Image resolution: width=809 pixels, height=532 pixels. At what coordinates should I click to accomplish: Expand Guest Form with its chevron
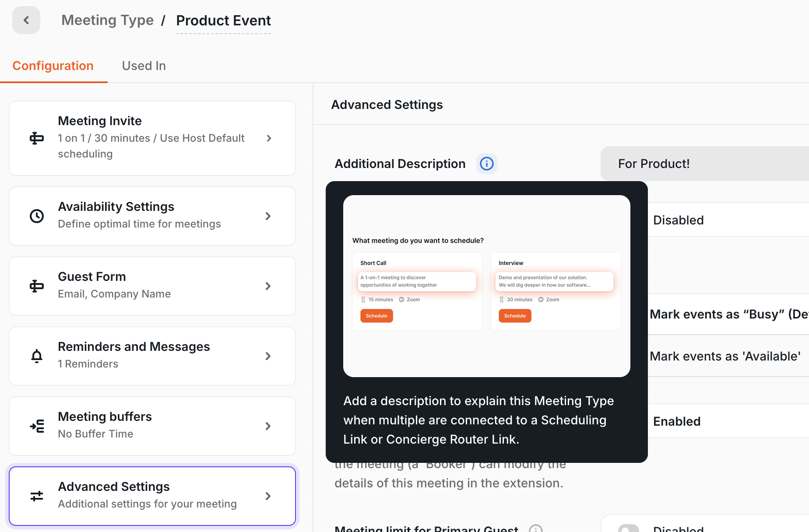pos(268,286)
